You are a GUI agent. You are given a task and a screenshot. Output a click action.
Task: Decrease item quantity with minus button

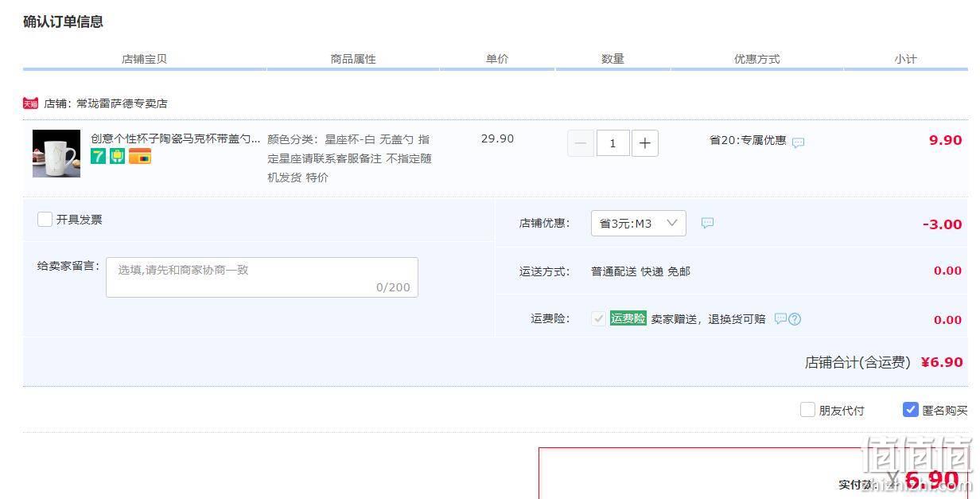581,143
